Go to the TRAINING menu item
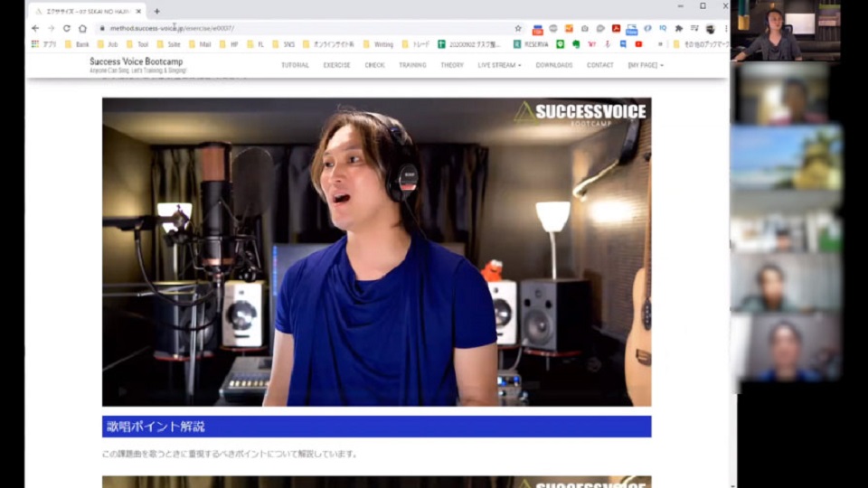The image size is (868, 488). tap(412, 65)
